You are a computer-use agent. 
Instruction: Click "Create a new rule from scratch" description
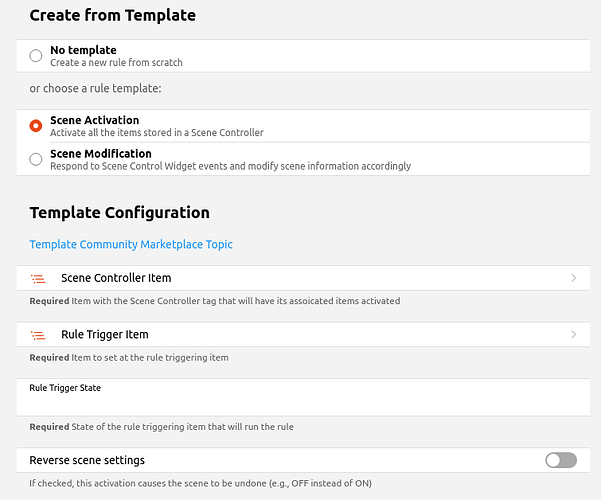(x=116, y=63)
